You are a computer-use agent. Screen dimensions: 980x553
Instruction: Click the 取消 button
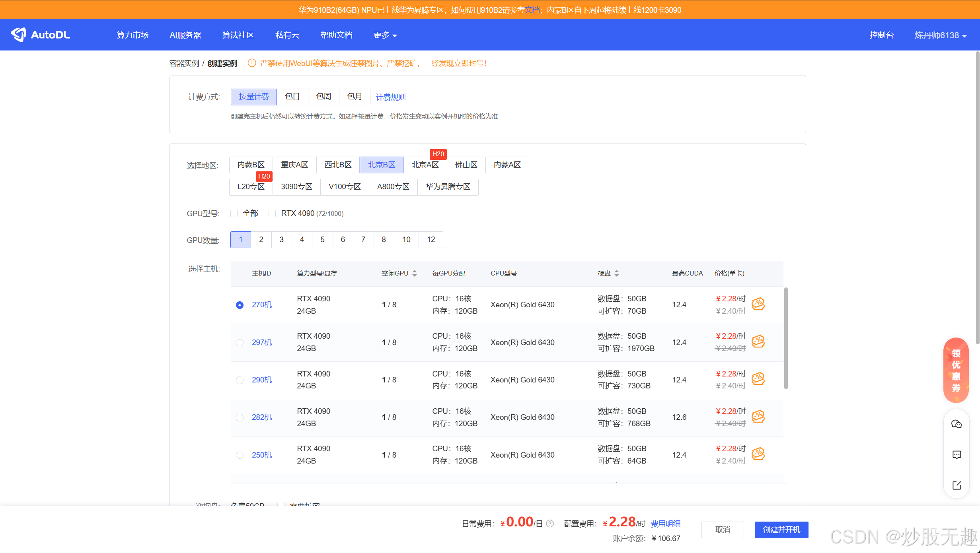tap(723, 530)
